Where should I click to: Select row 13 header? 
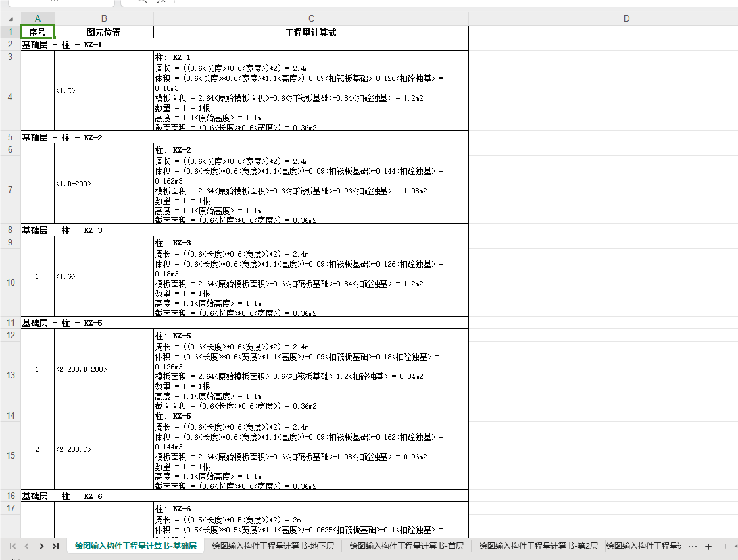[10, 375]
